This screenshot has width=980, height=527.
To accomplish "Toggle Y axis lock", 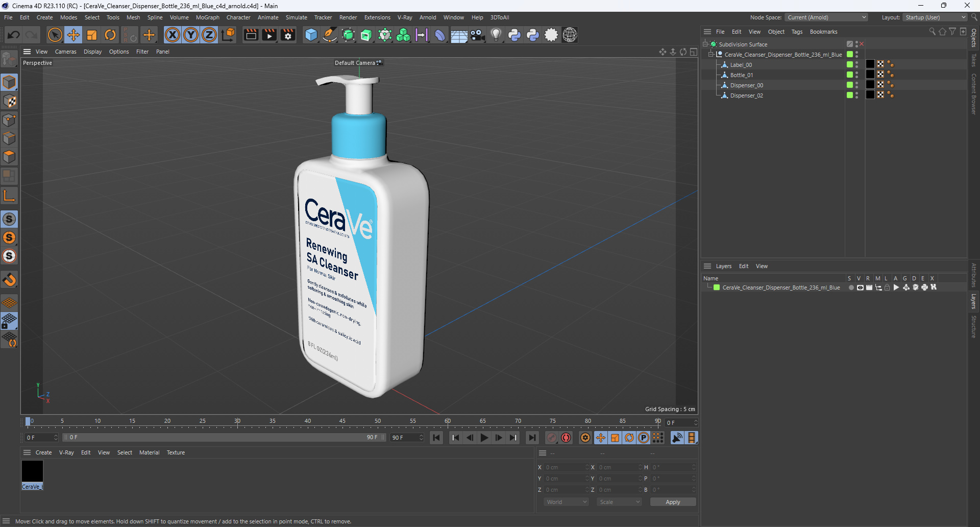I will point(191,35).
